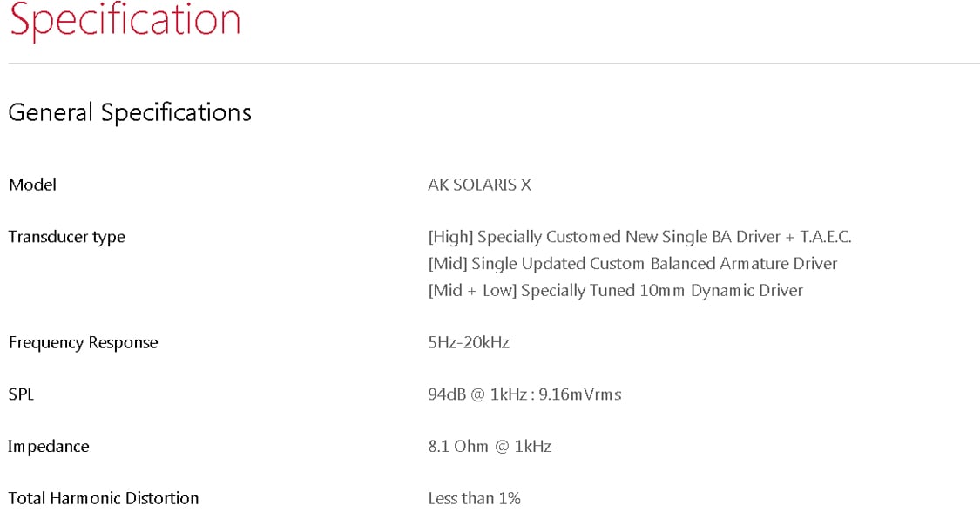Select the 8.1 Ohm @ 1kHz value
The image size is (980, 519).
pos(490,447)
